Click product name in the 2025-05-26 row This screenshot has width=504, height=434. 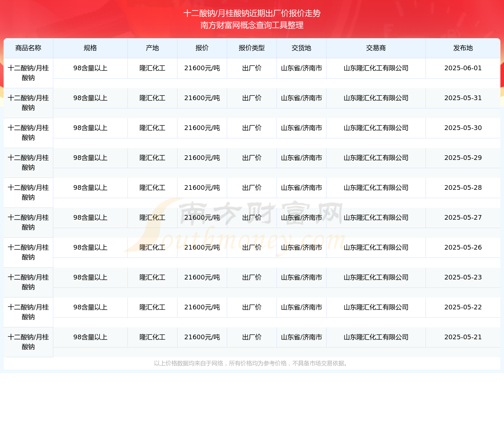pyautogui.click(x=28, y=252)
